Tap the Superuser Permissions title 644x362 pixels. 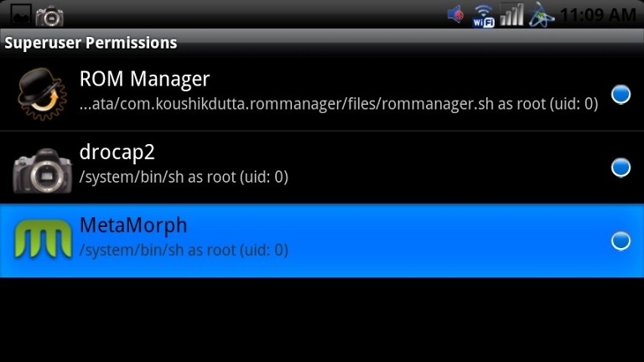(91, 43)
